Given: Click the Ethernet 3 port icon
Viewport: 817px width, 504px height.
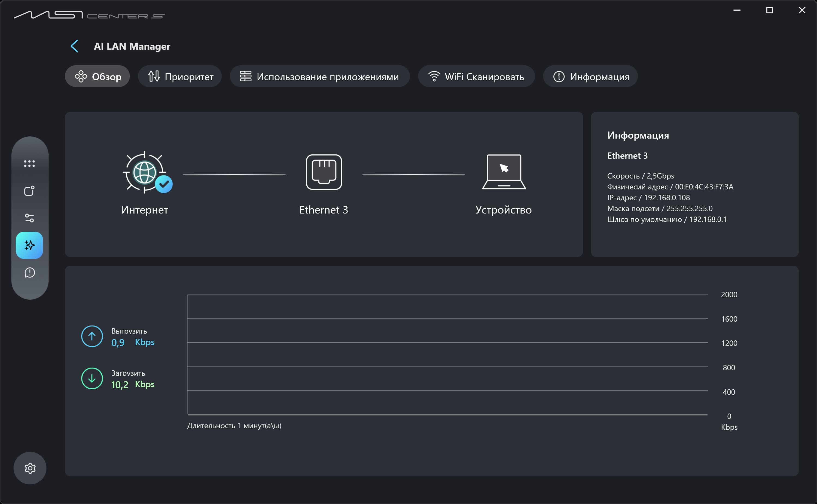Looking at the screenshot, I should pyautogui.click(x=324, y=172).
